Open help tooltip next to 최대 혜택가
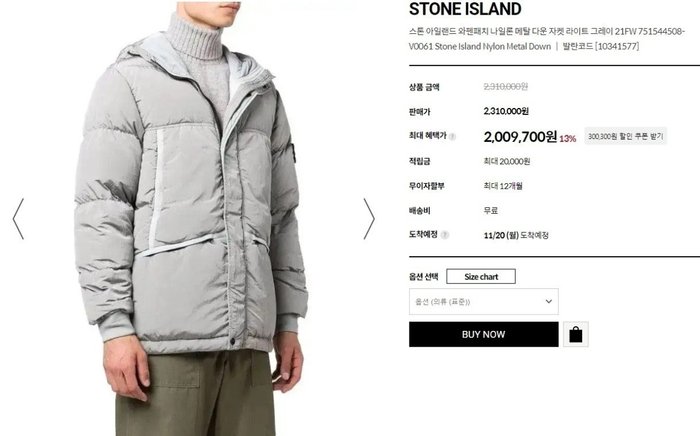The image size is (700, 436). (452, 137)
